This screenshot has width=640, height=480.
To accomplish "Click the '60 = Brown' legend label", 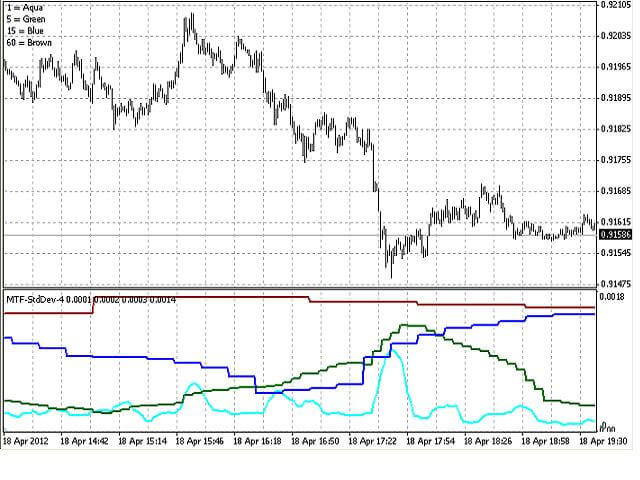I will tap(29, 43).
